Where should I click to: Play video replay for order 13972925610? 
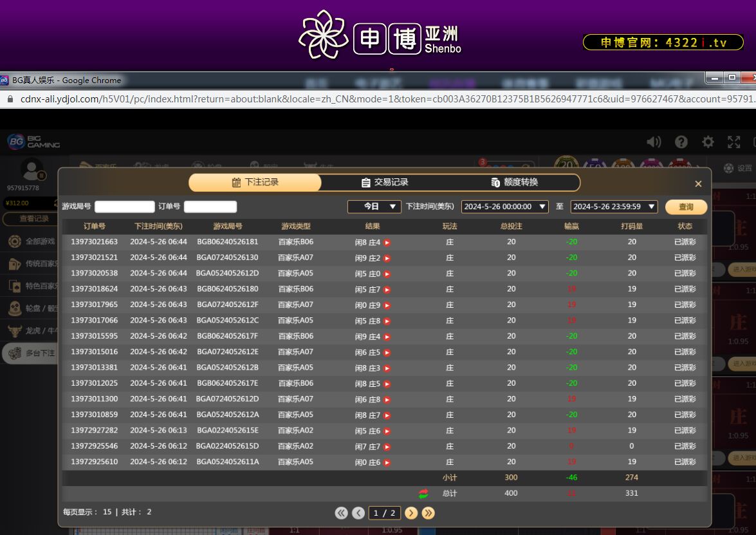[x=387, y=462]
